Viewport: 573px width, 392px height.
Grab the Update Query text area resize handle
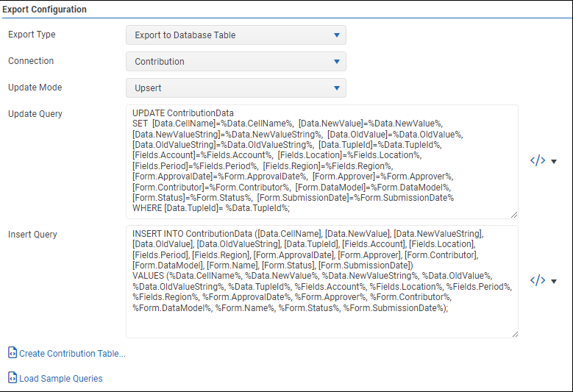pos(513,215)
